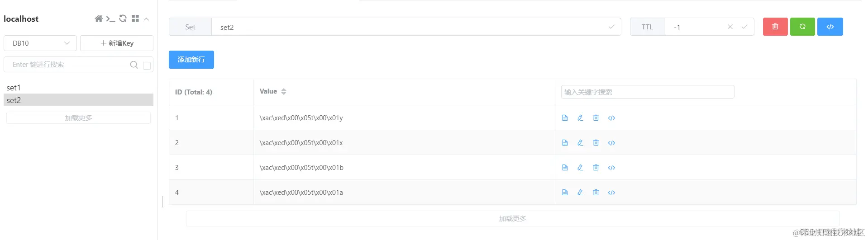Open the DB10 database dropdown
The height and width of the screenshot is (240, 868).
pos(40,43)
